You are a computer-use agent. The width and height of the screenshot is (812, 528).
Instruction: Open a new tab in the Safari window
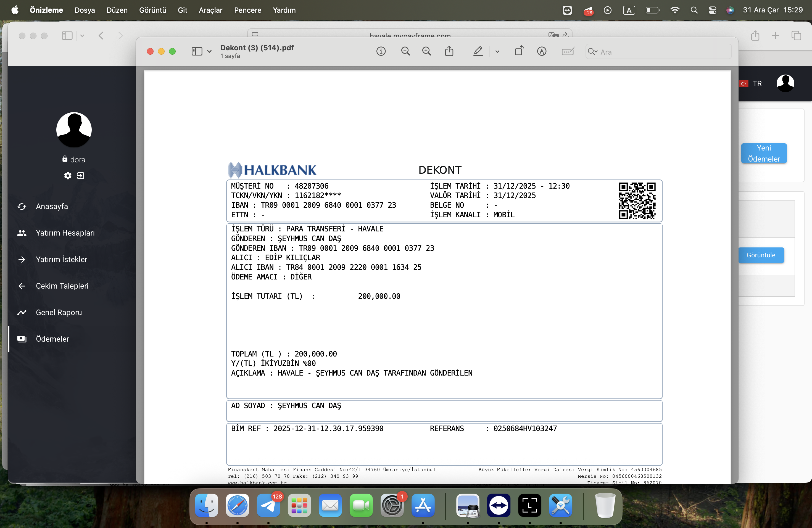tap(775, 36)
